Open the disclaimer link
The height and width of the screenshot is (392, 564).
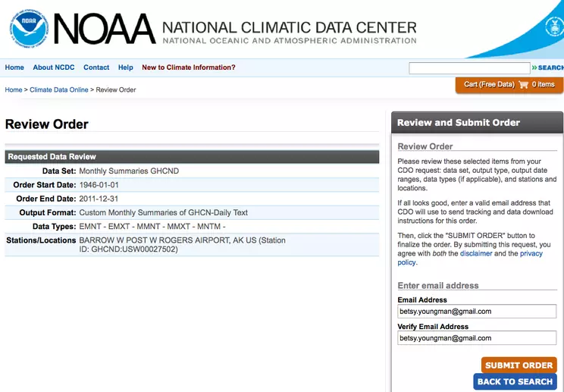point(476,253)
